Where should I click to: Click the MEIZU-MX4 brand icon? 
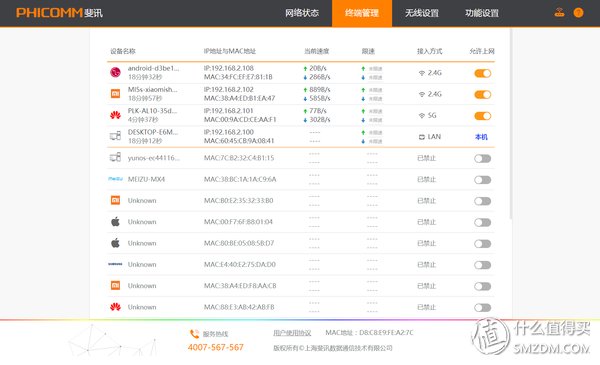[x=115, y=179]
